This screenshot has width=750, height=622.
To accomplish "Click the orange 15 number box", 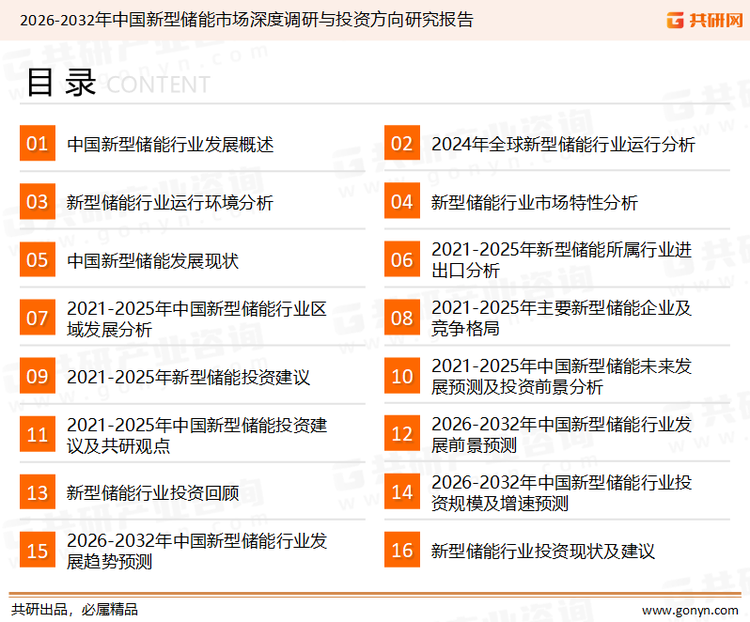I will click(37, 550).
